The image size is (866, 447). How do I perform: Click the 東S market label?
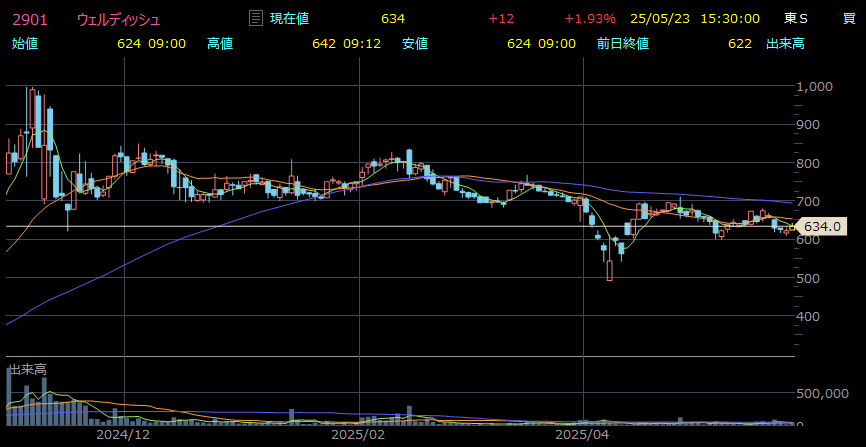(x=796, y=19)
